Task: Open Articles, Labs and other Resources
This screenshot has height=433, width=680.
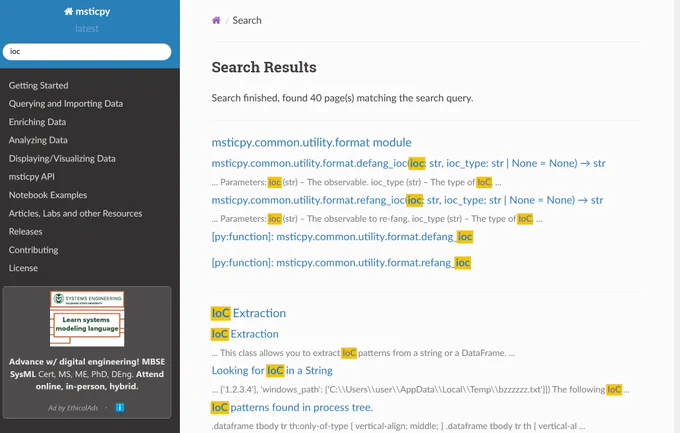Action: pyautogui.click(x=75, y=213)
